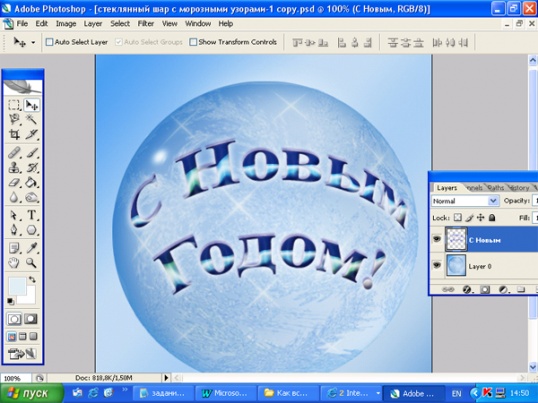Click the Windows Start button пуск
The image size is (538, 403).
[32, 393]
